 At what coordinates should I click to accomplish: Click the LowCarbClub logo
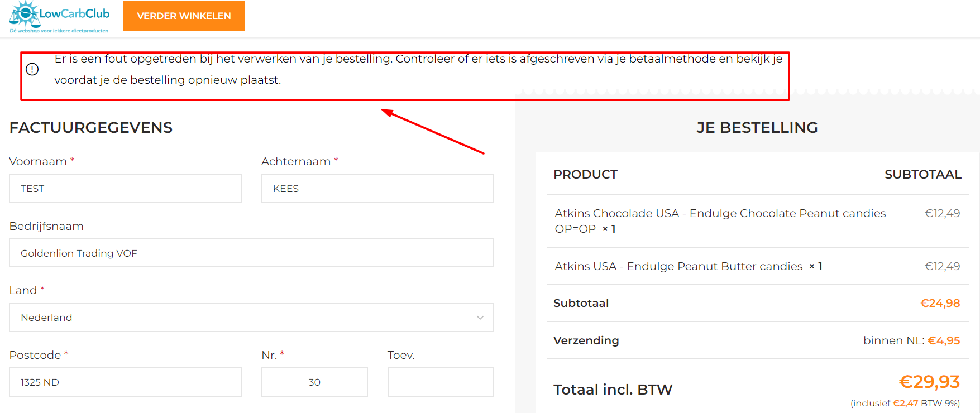[59, 17]
